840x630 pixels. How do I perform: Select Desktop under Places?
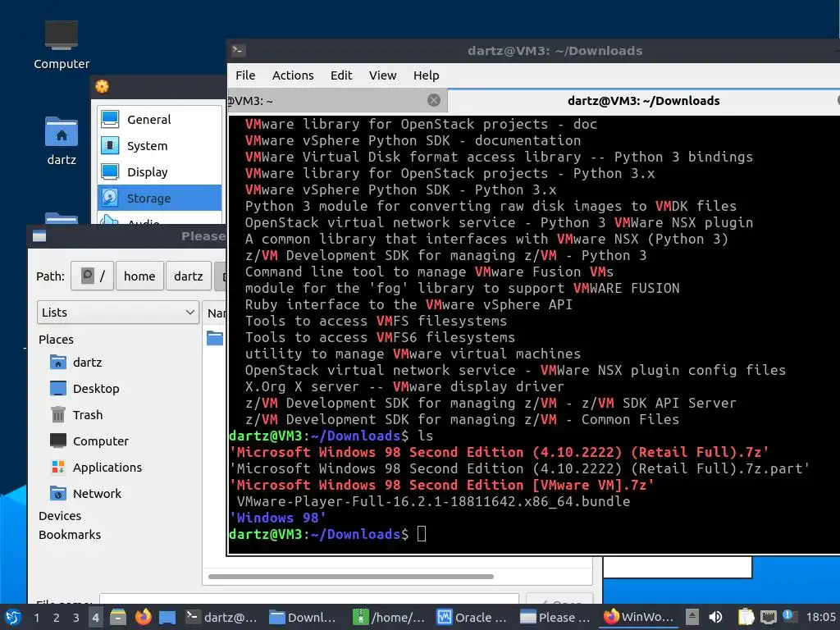coord(95,388)
